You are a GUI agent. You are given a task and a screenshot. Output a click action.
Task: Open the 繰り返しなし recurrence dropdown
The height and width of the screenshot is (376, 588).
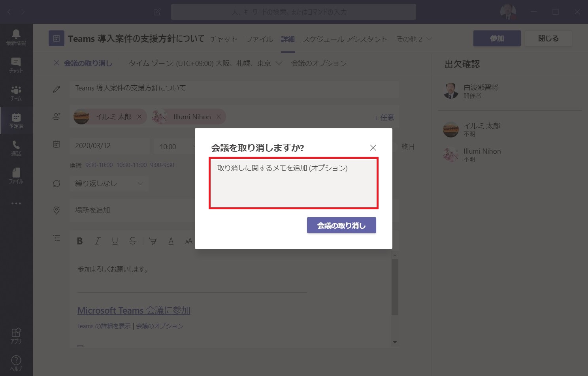[x=109, y=184]
